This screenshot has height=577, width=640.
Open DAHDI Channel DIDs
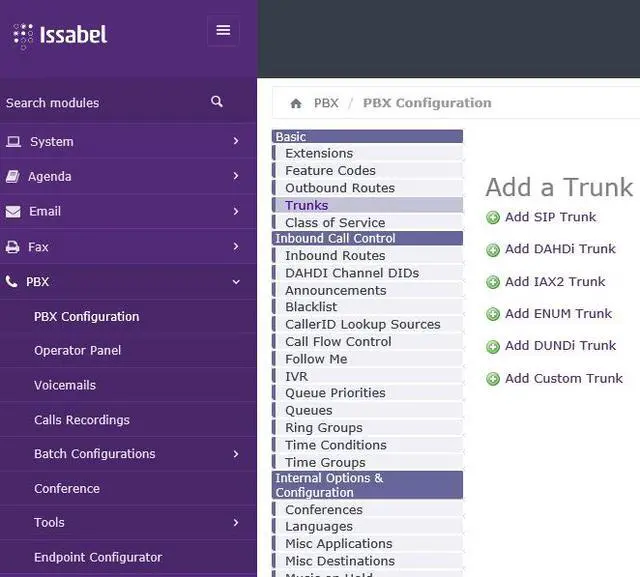coord(367,273)
